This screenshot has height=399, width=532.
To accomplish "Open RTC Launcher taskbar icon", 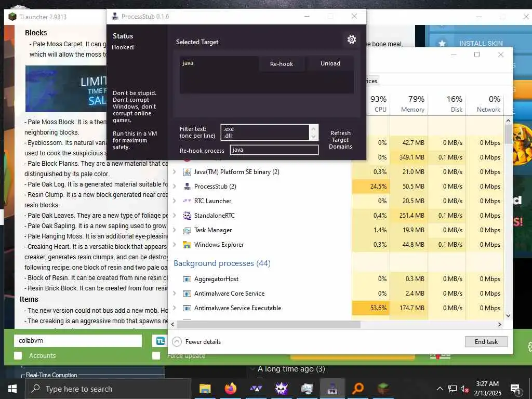I will tap(256, 389).
